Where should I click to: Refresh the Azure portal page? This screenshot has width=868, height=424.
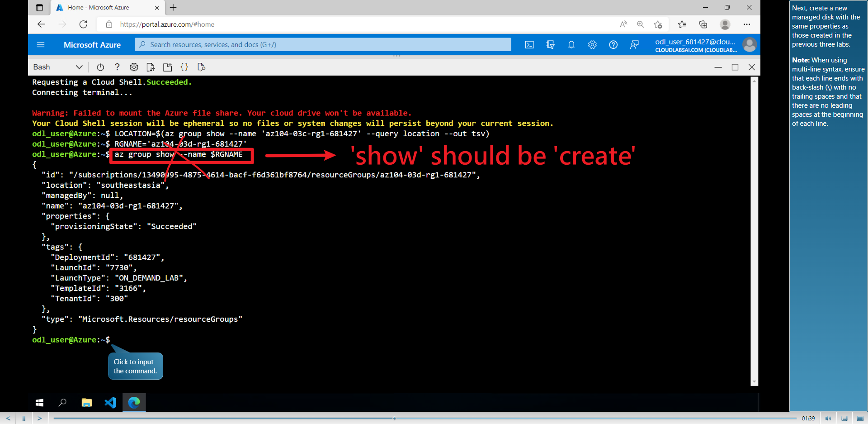click(84, 24)
